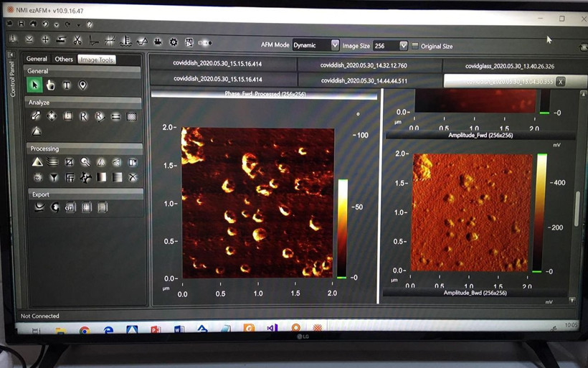Enable the Original Size checkbox
The height and width of the screenshot is (368, 588).
pyautogui.click(x=415, y=46)
